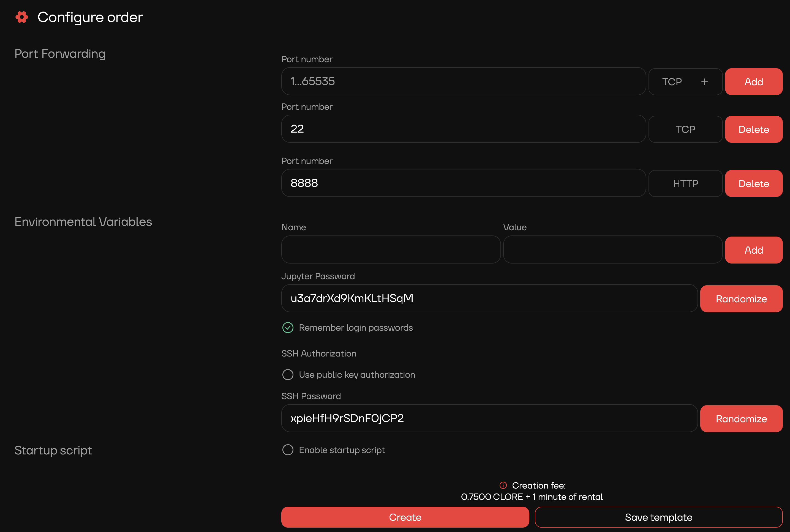Click the TCP protocol box for port 22
Viewport: 790px width, 532px height.
click(x=685, y=129)
